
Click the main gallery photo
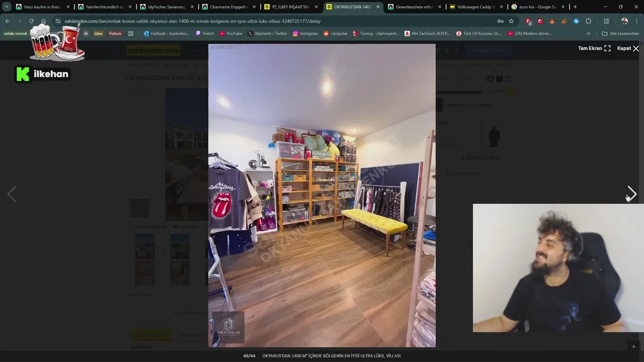[x=322, y=195]
